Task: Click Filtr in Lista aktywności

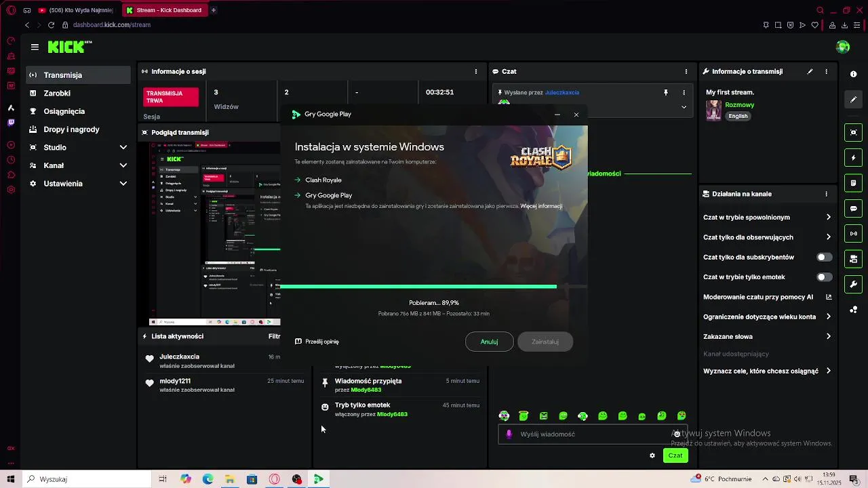Action: point(274,336)
